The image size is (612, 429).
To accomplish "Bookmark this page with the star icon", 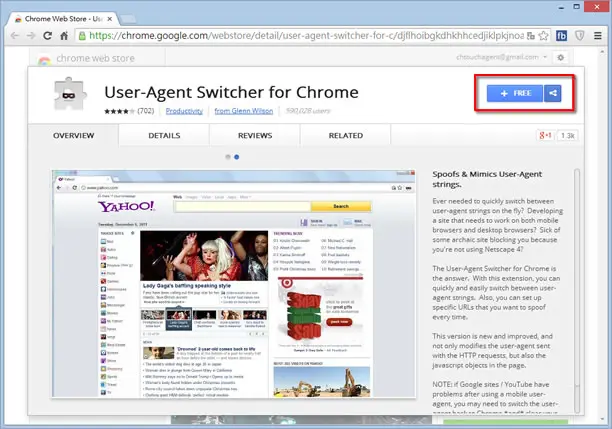I will click(543, 36).
